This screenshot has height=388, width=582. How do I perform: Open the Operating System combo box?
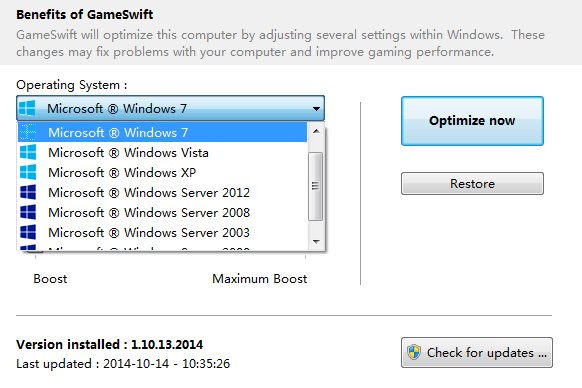[x=170, y=108]
